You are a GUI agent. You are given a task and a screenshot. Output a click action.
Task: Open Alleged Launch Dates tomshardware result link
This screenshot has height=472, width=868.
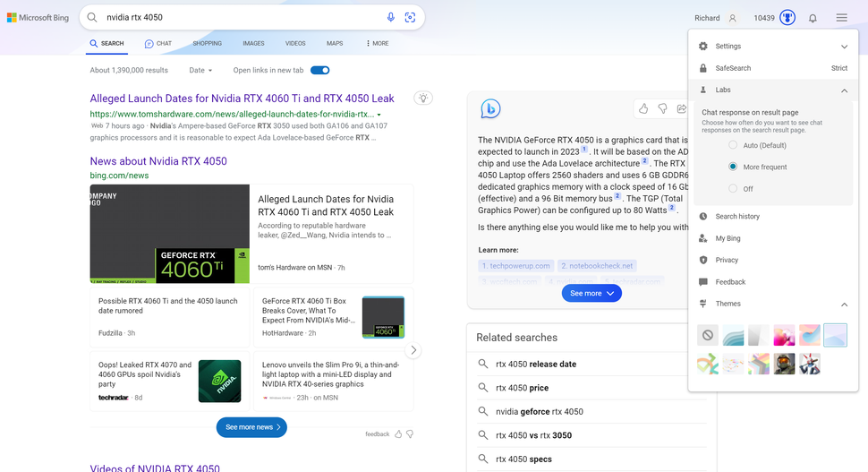242,99
